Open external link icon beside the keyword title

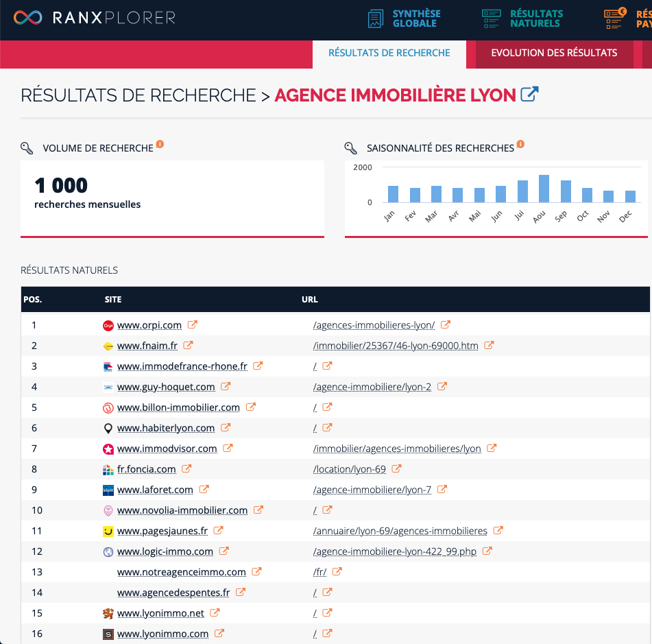coord(529,95)
